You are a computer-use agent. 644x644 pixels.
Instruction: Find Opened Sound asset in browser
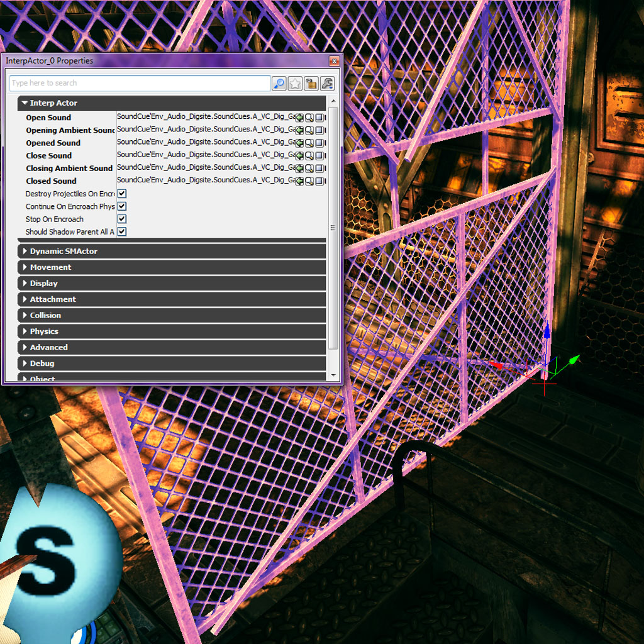click(x=309, y=143)
